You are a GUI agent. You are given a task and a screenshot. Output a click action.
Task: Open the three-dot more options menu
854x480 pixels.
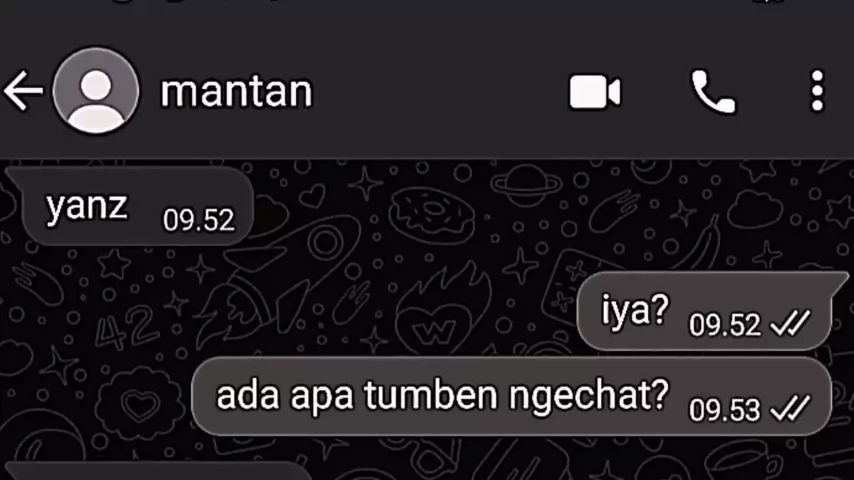817,91
